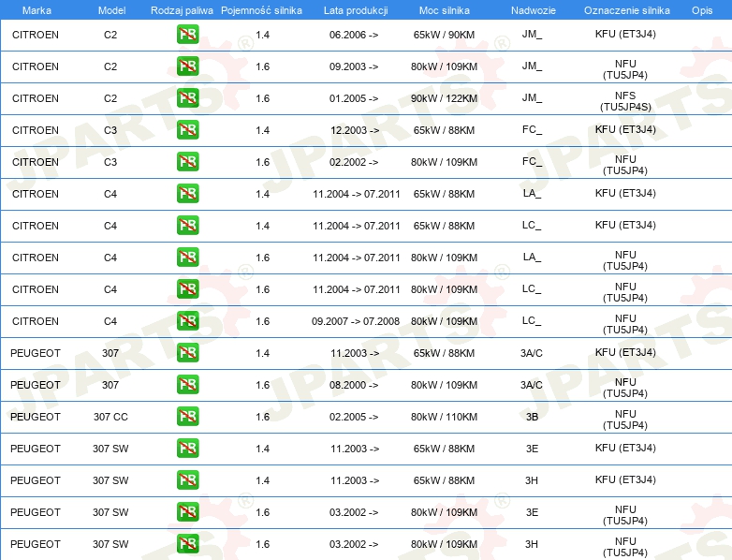This screenshot has width=732, height=560.
Task: Select '03.2002 ->' in the 307 SW 3E row
Action: (354, 512)
